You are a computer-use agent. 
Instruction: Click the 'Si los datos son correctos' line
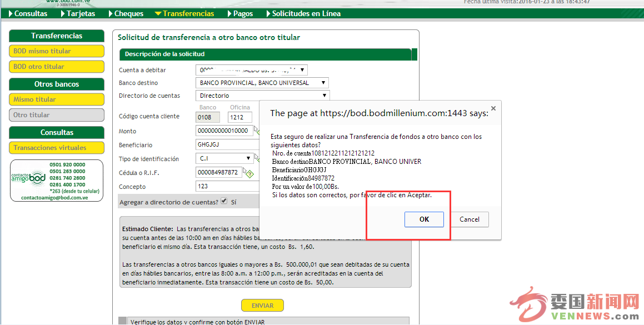tap(352, 195)
